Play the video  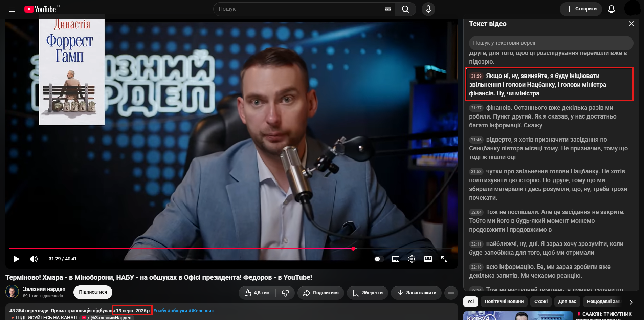[16, 259]
